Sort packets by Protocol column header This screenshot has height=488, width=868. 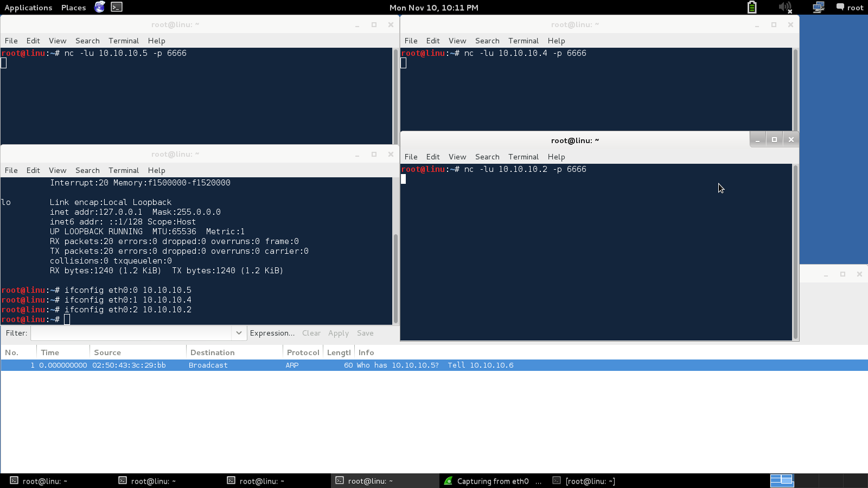(303, 352)
